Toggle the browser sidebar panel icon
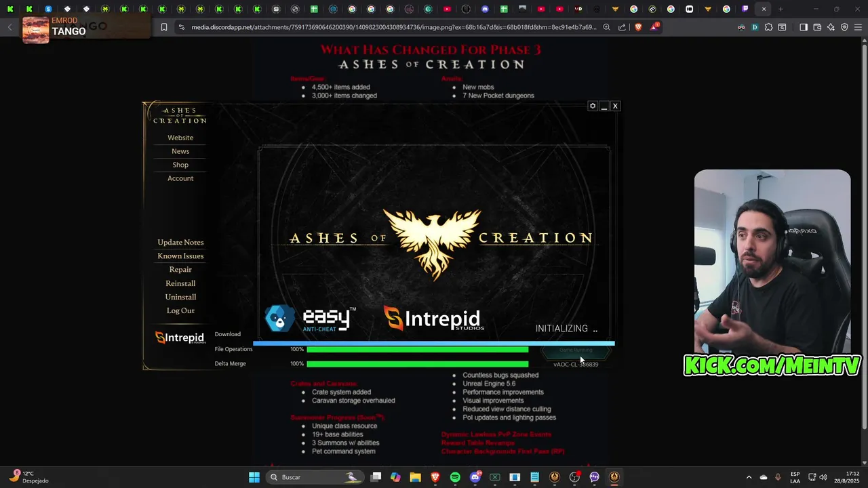The height and width of the screenshot is (488, 868). pyautogui.click(x=804, y=27)
